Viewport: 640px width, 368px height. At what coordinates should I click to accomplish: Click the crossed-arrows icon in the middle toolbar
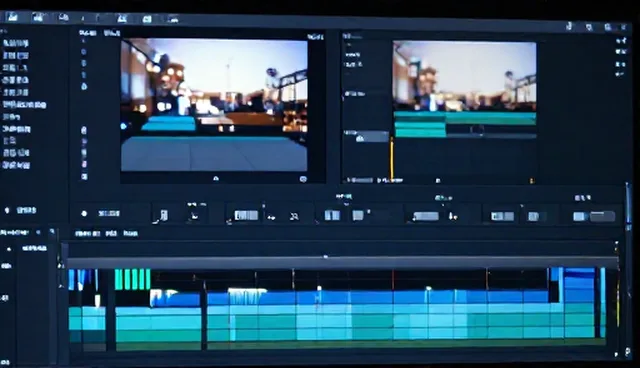(x=294, y=217)
